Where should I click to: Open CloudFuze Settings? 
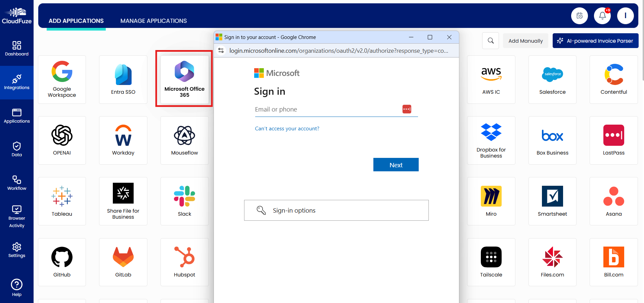tap(17, 250)
